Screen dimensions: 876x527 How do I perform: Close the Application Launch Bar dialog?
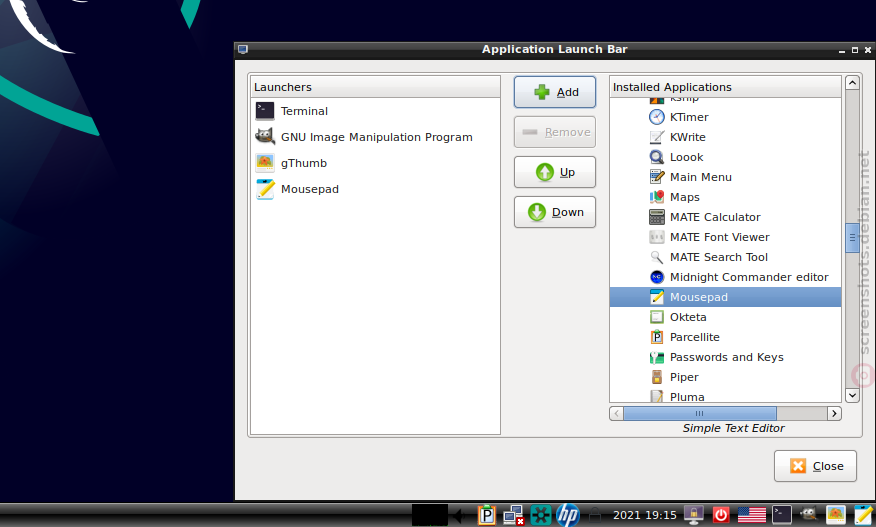(815, 466)
